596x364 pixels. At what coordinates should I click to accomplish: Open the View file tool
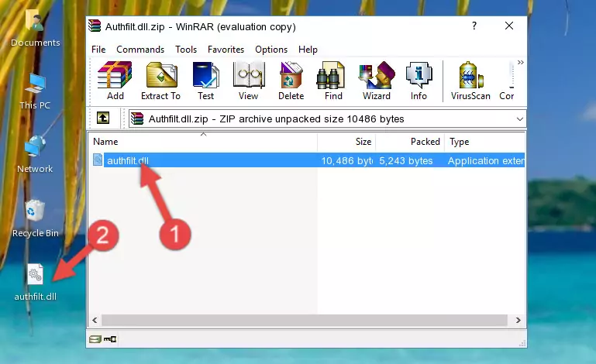point(249,81)
